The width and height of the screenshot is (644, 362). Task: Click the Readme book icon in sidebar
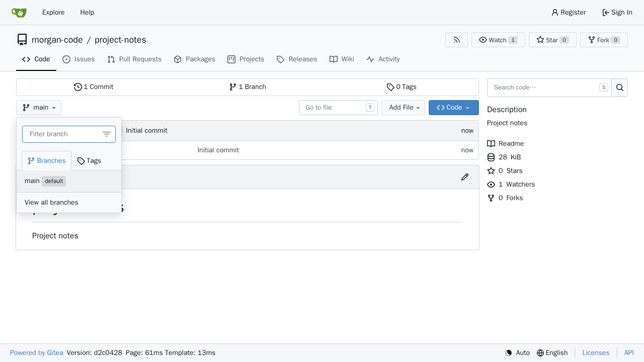click(491, 144)
